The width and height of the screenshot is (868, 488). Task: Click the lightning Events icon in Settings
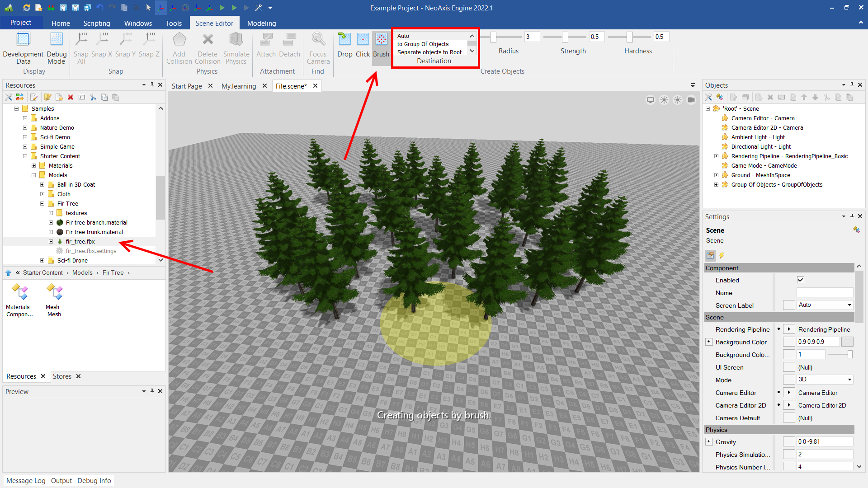click(x=722, y=256)
